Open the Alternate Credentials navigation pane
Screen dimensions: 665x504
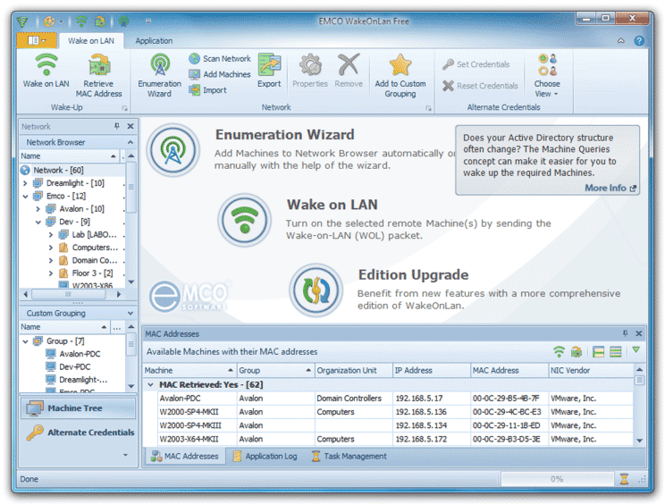pyautogui.click(x=78, y=432)
